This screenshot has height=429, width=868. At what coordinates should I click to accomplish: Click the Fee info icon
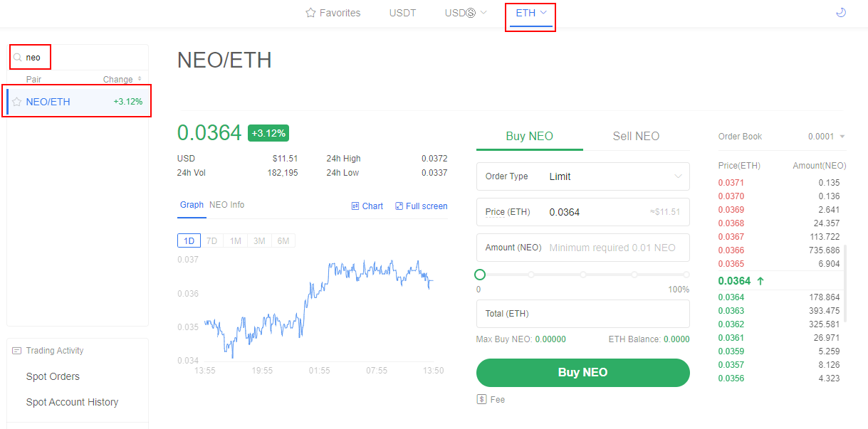tap(481, 399)
